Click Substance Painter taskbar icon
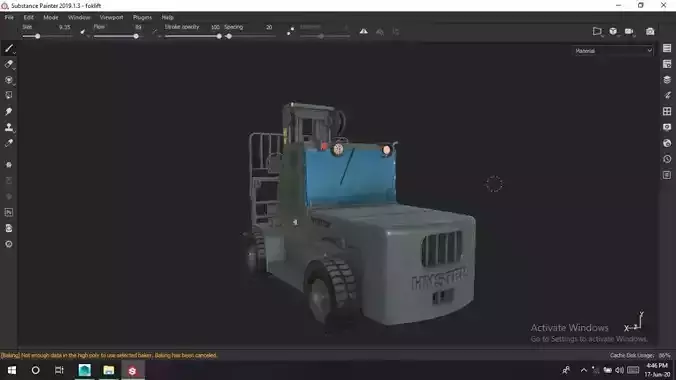Image resolution: width=676 pixels, height=380 pixels. tap(132, 370)
